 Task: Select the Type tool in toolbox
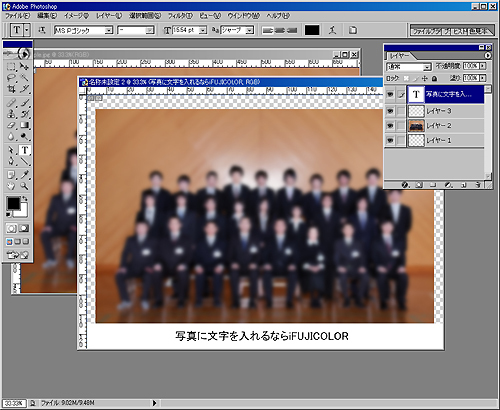pyautogui.click(x=24, y=150)
